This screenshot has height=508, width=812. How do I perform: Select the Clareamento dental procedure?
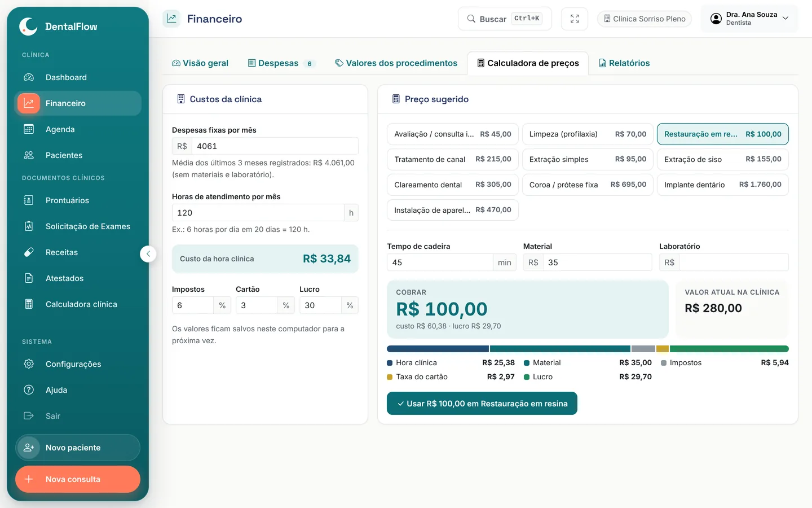click(453, 185)
